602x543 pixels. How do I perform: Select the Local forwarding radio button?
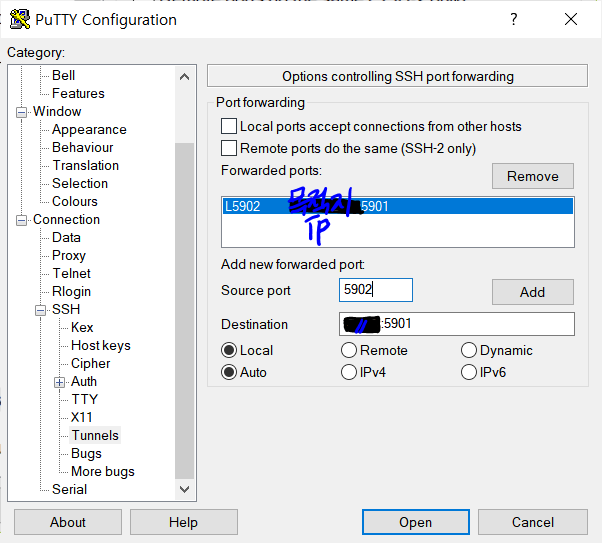229,350
